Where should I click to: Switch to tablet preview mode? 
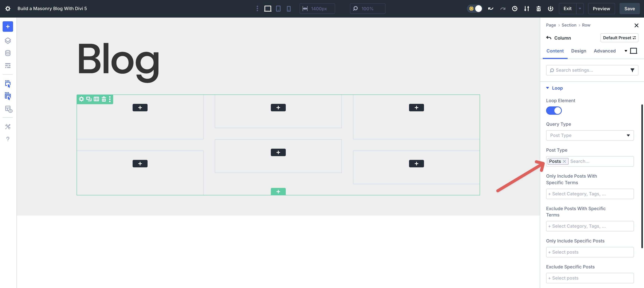pos(278,9)
